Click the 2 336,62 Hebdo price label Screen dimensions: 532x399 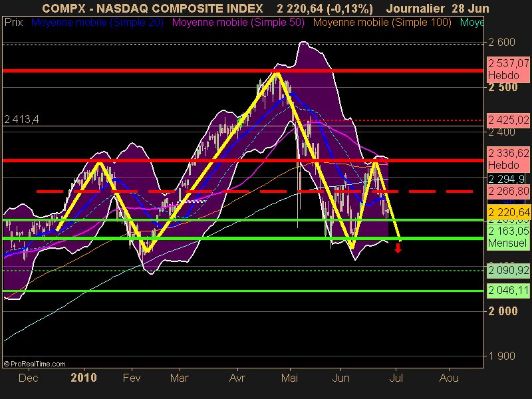point(508,159)
